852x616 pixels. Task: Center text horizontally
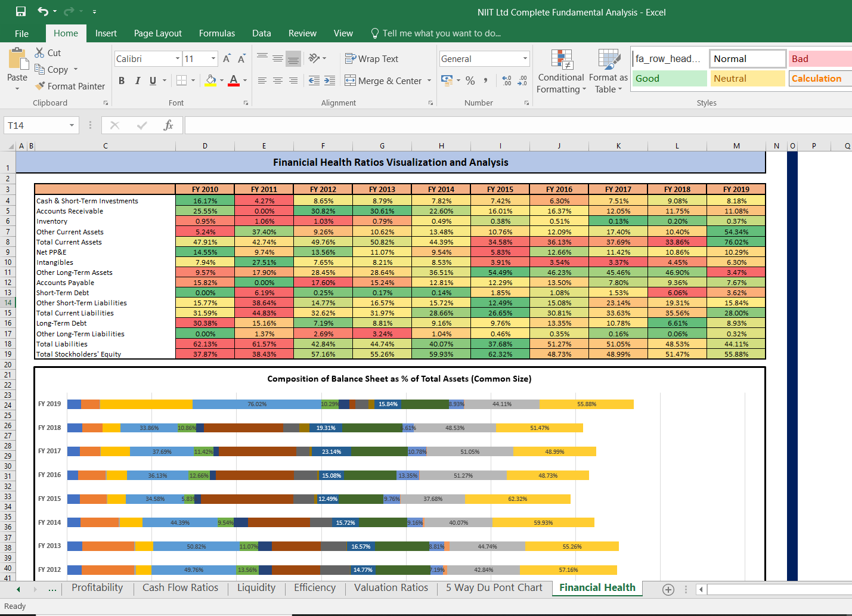point(278,80)
